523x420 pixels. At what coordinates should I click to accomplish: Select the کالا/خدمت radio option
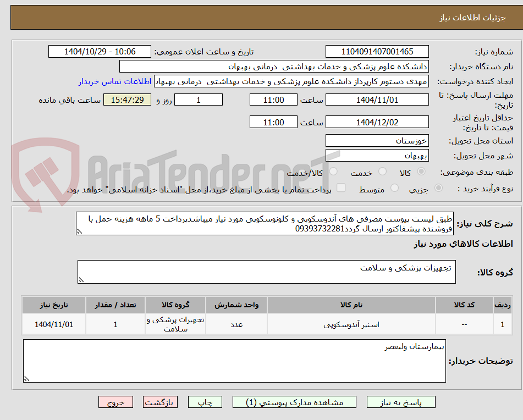pos(333,172)
